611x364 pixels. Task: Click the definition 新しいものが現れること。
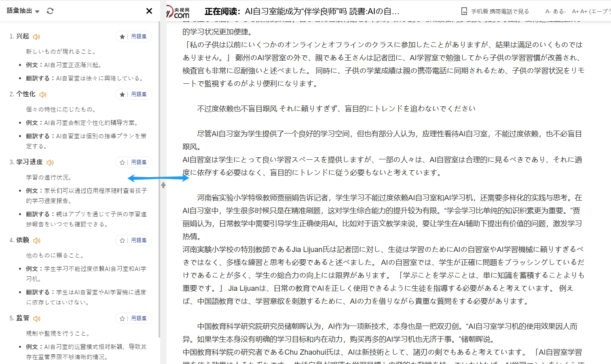pos(61,51)
